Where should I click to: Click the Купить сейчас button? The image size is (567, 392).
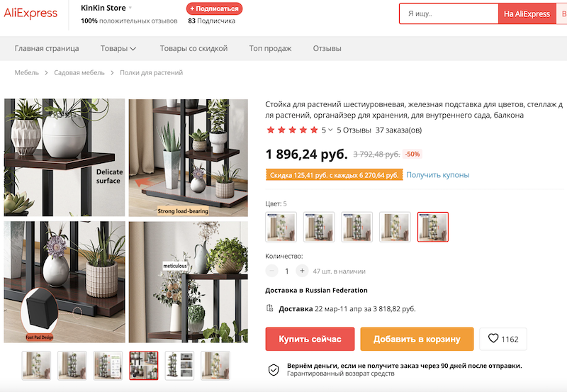pyautogui.click(x=310, y=339)
